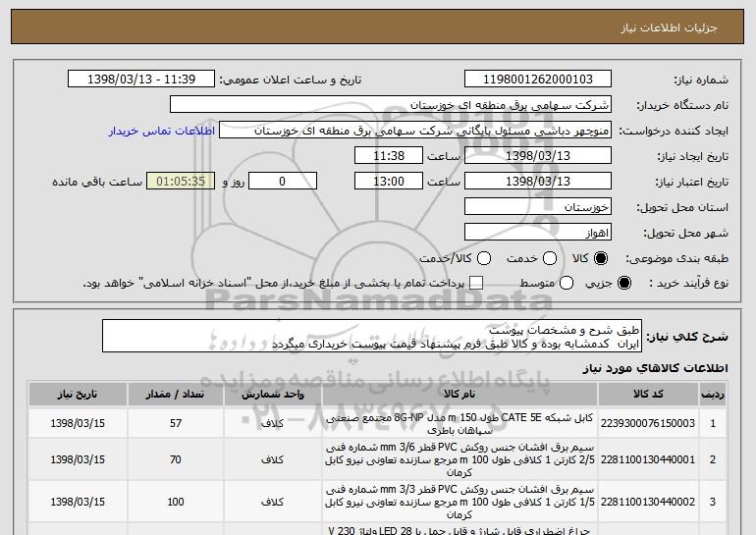Image resolution: width=756 pixels, height=535 pixels.
Task: Click the delivery city field اهواز
Action: pyautogui.click(x=538, y=233)
